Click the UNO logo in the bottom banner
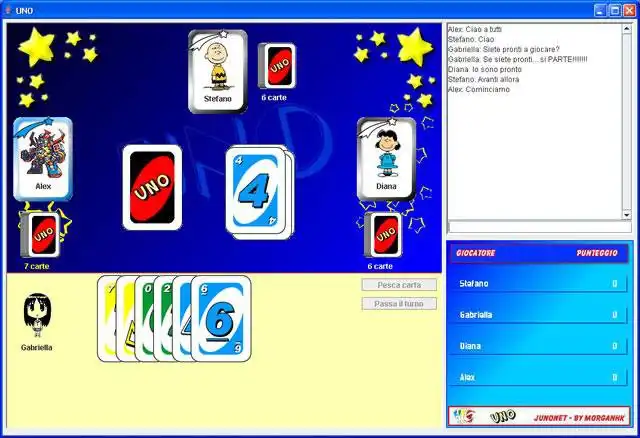 [x=503, y=416]
